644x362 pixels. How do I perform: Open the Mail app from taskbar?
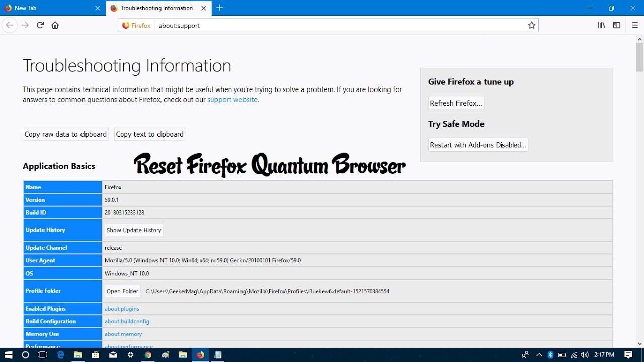pos(113,355)
